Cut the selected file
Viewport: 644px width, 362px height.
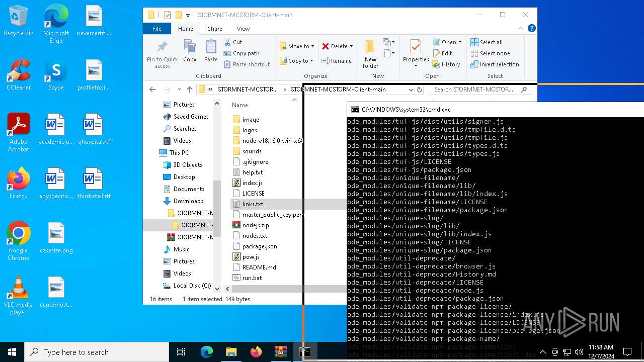[233, 42]
